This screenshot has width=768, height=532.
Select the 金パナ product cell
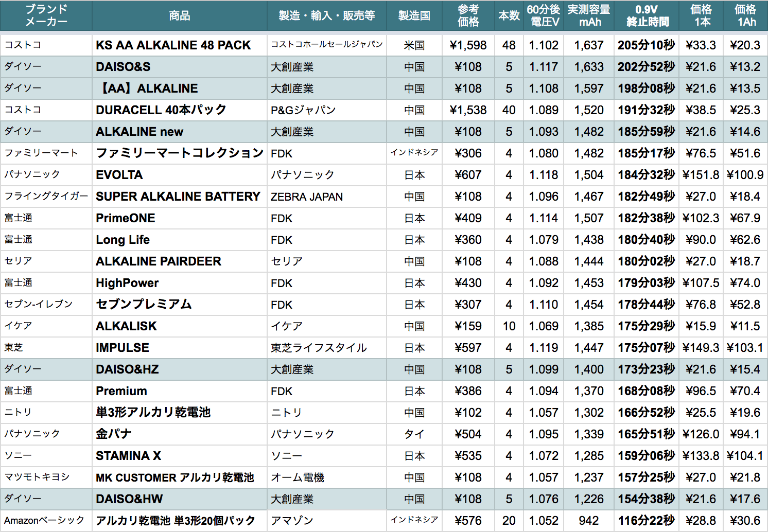point(180,434)
